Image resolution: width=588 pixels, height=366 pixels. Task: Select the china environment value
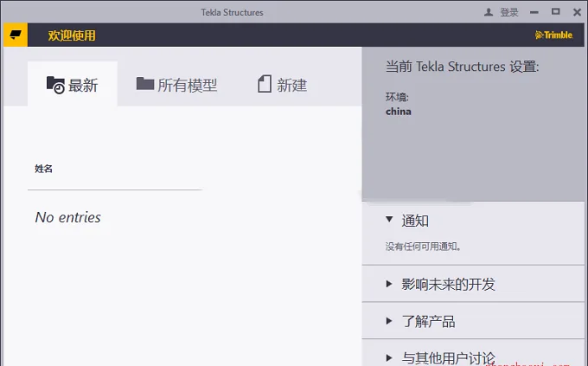point(399,112)
